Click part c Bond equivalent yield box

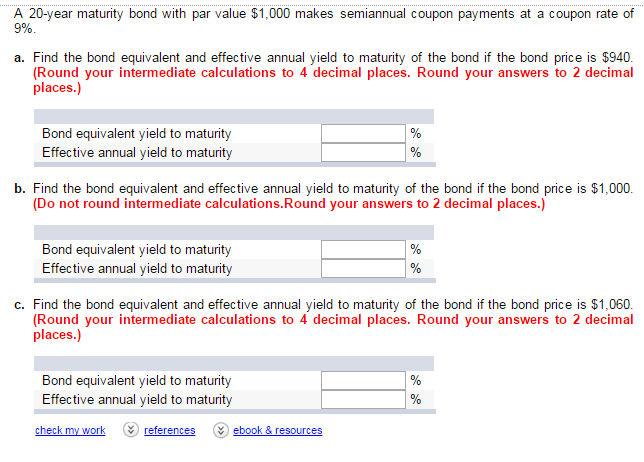tap(363, 380)
